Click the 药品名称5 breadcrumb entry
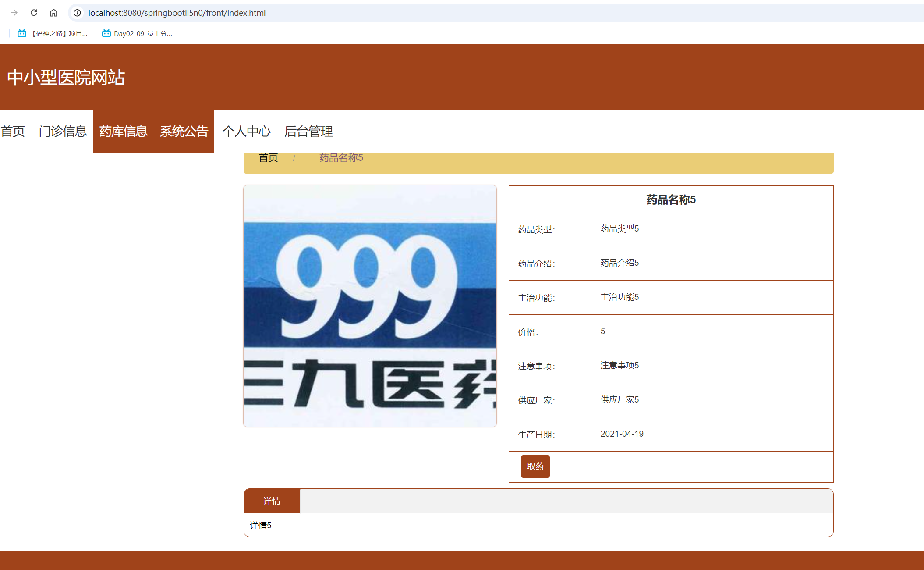Image resolution: width=924 pixels, height=570 pixels. point(340,158)
